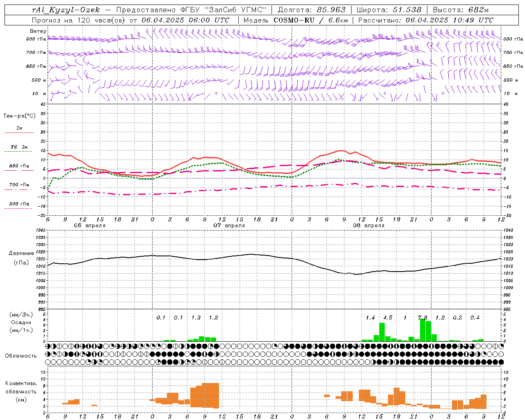This screenshot has height=420, width=525.
Task: Click the 07 апреля date label
Action: click(x=229, y=226)
